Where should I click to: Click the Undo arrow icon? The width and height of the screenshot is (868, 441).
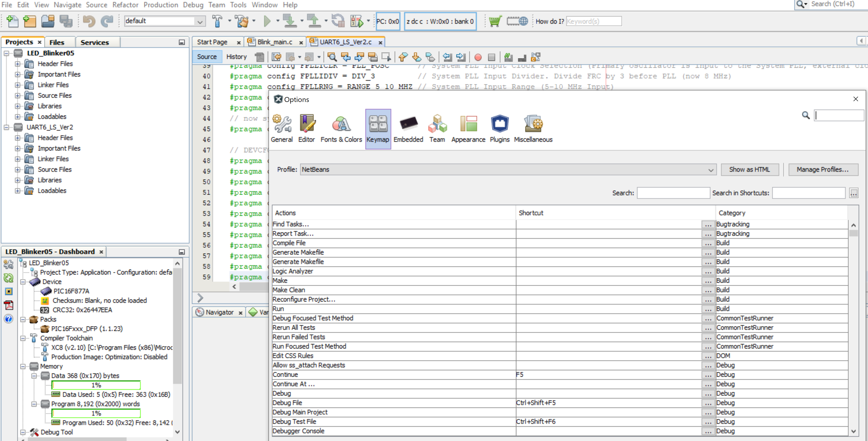click(89, 21)
